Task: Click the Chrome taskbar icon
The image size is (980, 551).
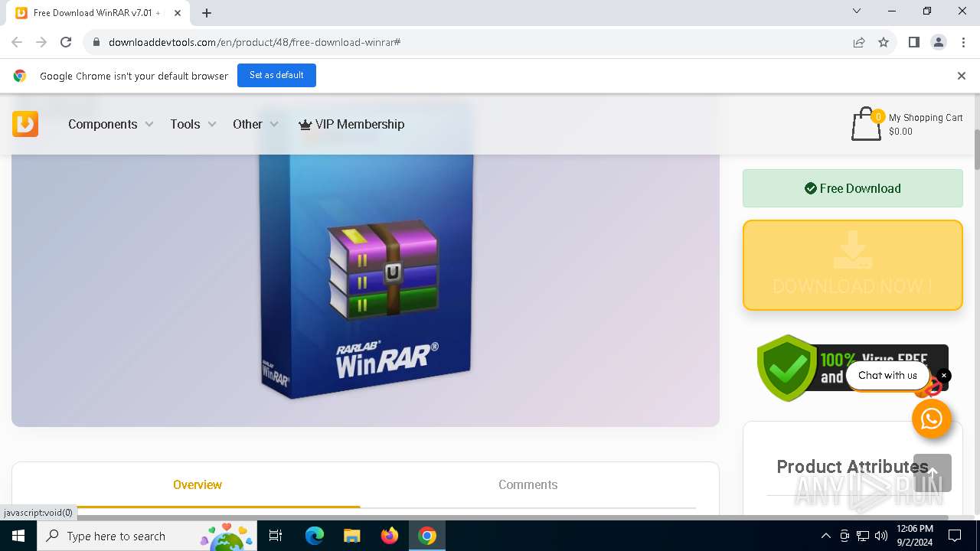Action: (x=427, y=536)
